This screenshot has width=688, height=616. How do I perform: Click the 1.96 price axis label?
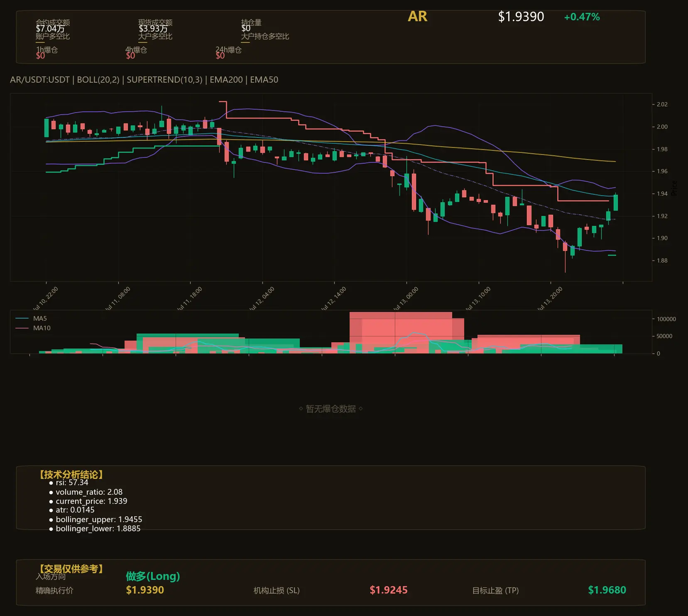662,171
